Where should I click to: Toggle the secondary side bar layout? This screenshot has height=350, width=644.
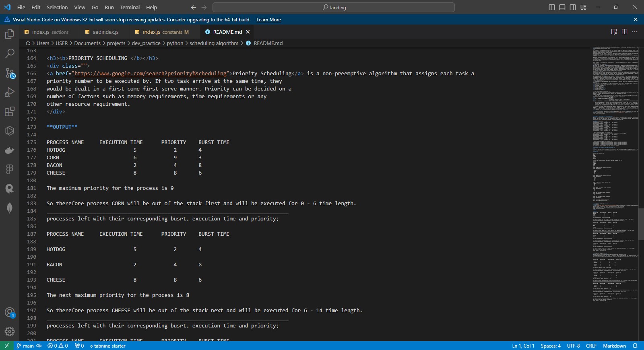click(573, 7)
